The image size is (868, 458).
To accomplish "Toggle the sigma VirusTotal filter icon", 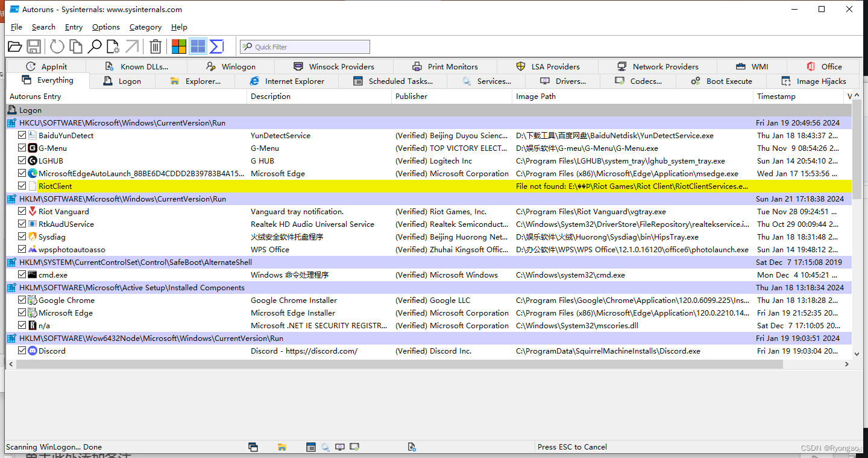I will 216,46.
